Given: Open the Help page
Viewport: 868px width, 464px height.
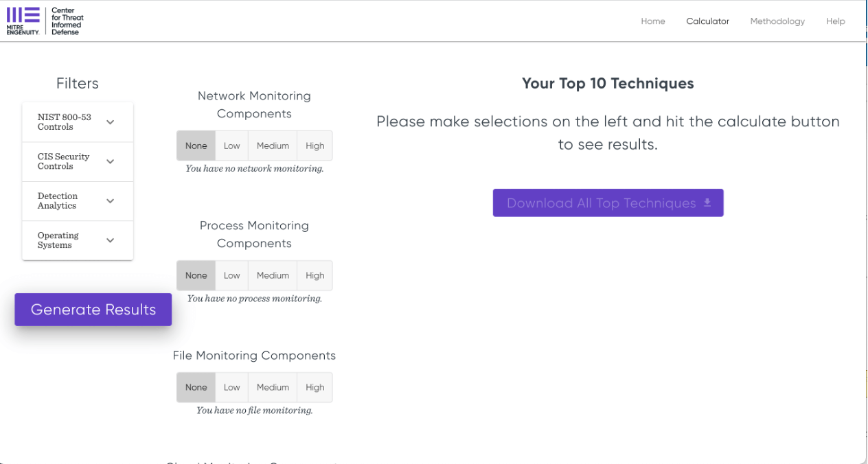Looking at the screenshot, I should point(835,21).
